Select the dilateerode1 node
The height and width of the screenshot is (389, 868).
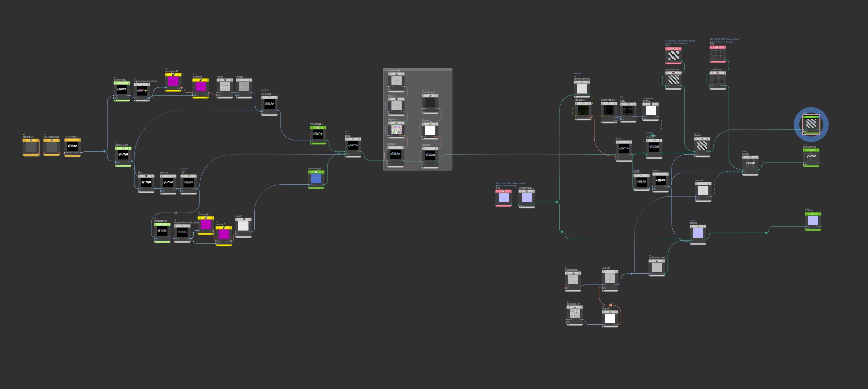(123, 156)
